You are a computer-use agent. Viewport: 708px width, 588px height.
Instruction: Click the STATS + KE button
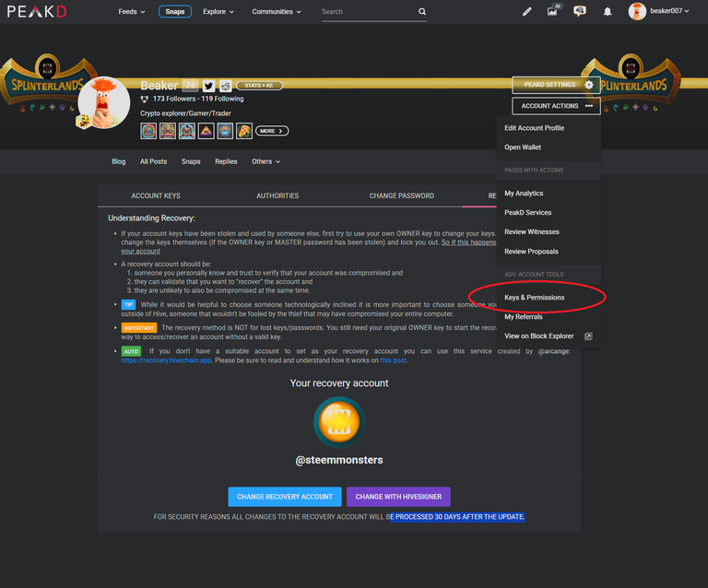click(x=259, y=86)
